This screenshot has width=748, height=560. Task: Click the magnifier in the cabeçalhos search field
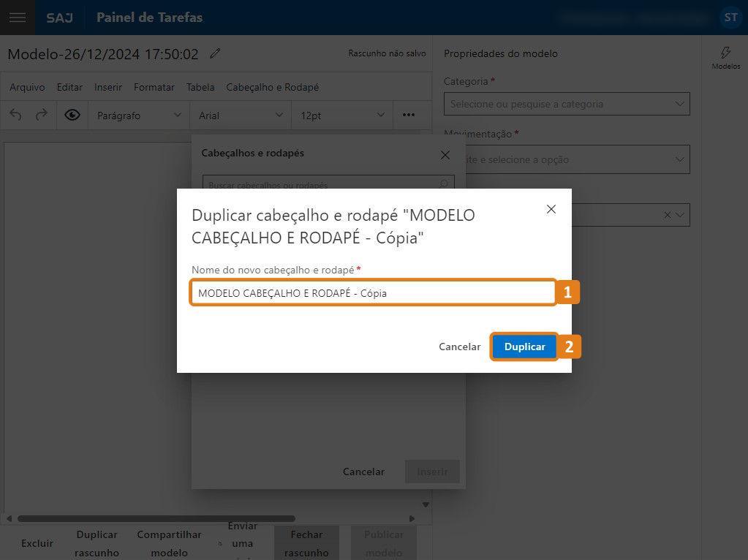[x=445, y=185]
